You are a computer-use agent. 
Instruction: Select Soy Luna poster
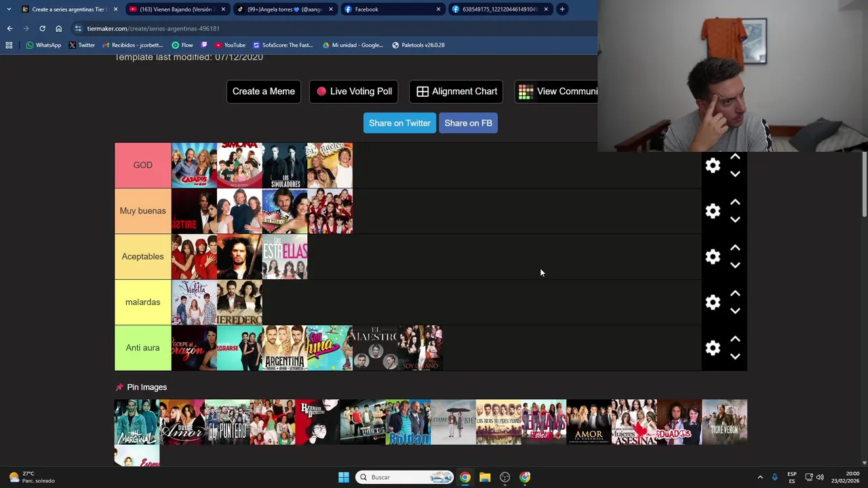(330, 348)
